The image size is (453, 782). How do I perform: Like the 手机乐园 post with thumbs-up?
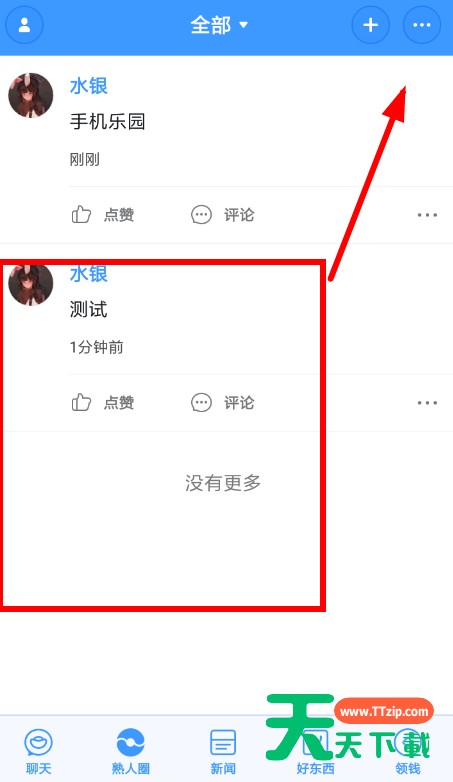(x=81, y=215)
